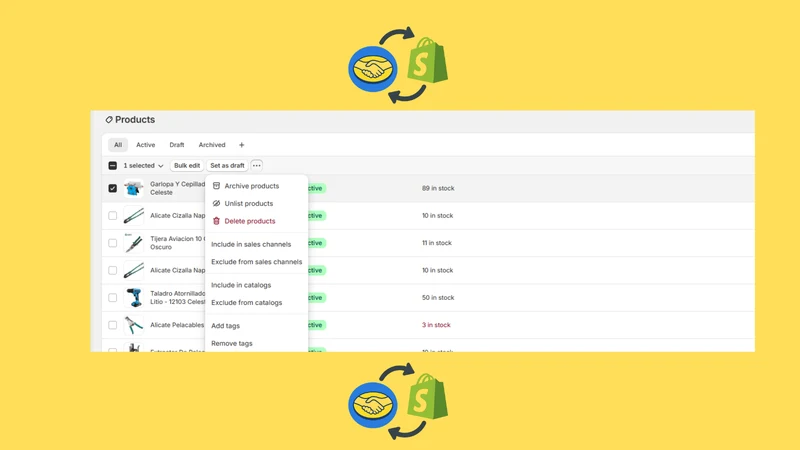Open the three-dots more actions button
This screenshot has width=800, height=450.
[257, 165]
